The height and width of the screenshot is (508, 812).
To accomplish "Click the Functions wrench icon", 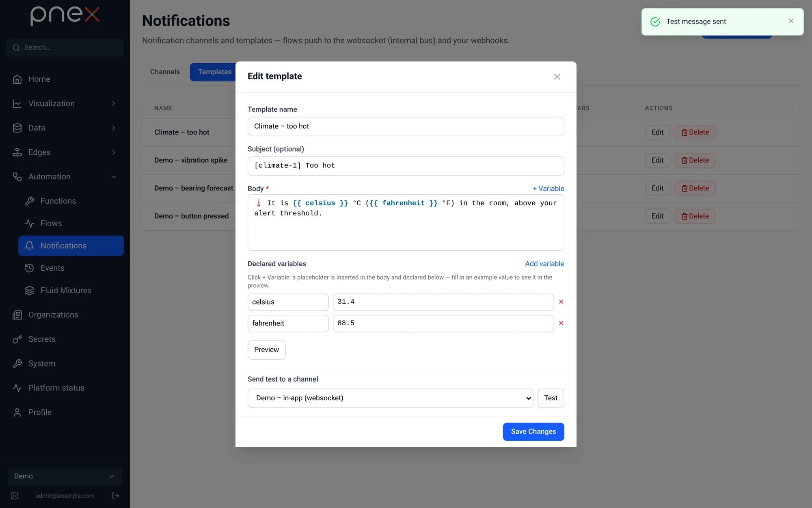I will tap(29, 201).
